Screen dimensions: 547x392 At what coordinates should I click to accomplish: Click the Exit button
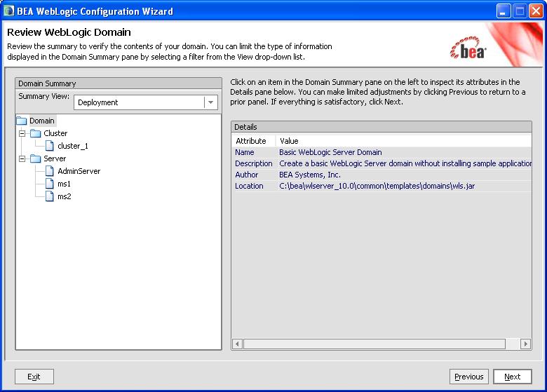pyautogui.click(x=34, y=377)
